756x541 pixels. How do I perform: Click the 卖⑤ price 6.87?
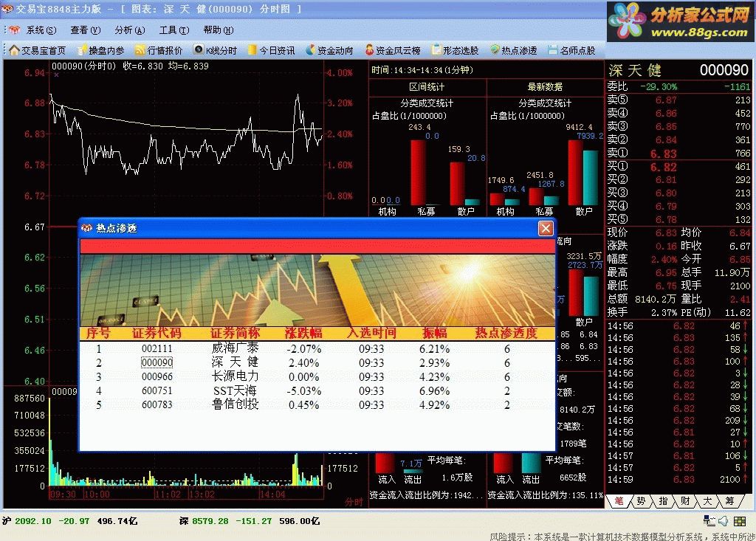pos(666,100)
